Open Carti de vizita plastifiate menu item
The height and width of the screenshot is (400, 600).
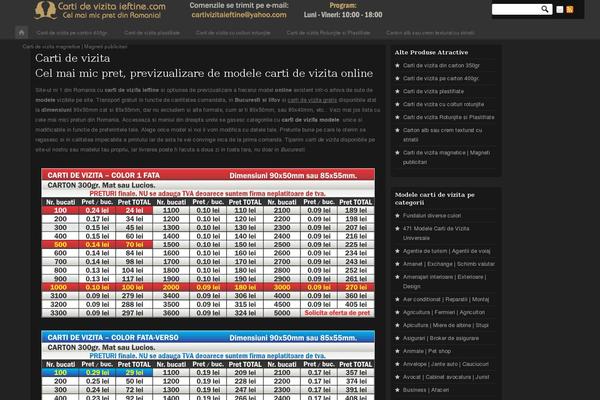(x=152, y=33)
